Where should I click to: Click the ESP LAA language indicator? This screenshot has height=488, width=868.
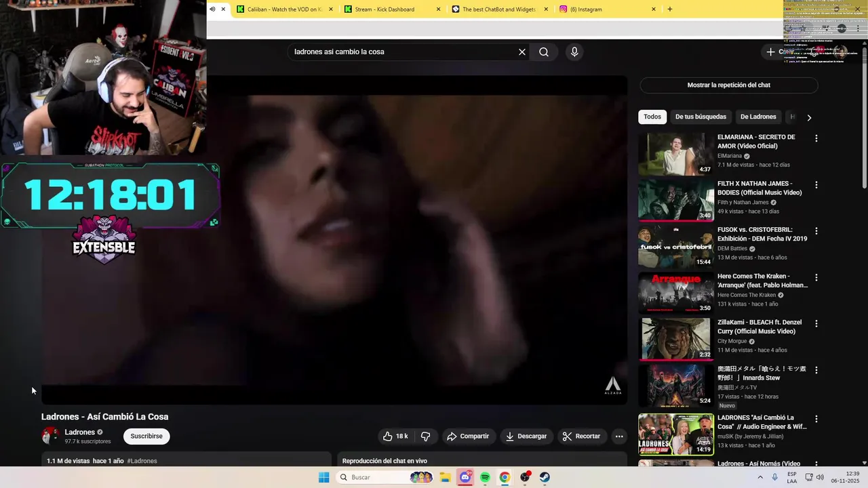[791, 477]
